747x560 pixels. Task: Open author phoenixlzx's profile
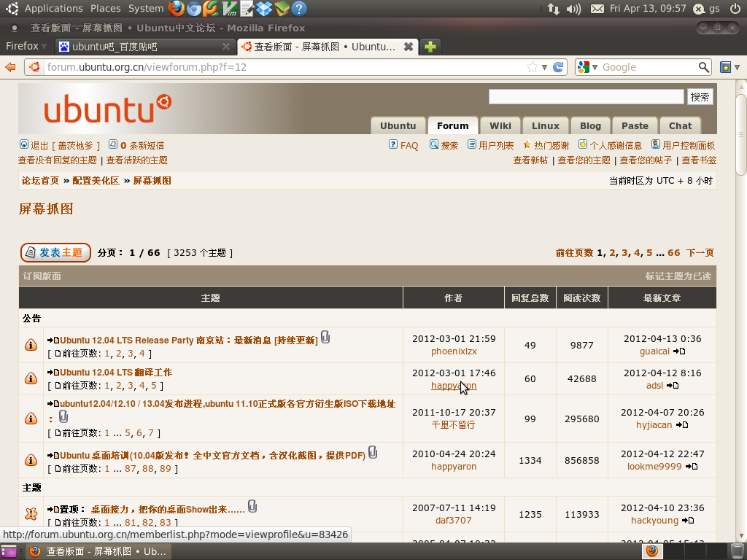[454, 351]
